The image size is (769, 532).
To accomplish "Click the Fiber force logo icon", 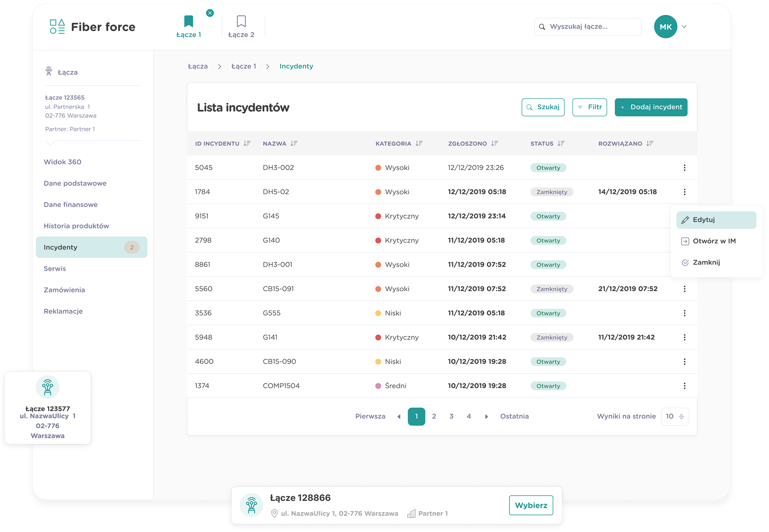I will 57,26.
